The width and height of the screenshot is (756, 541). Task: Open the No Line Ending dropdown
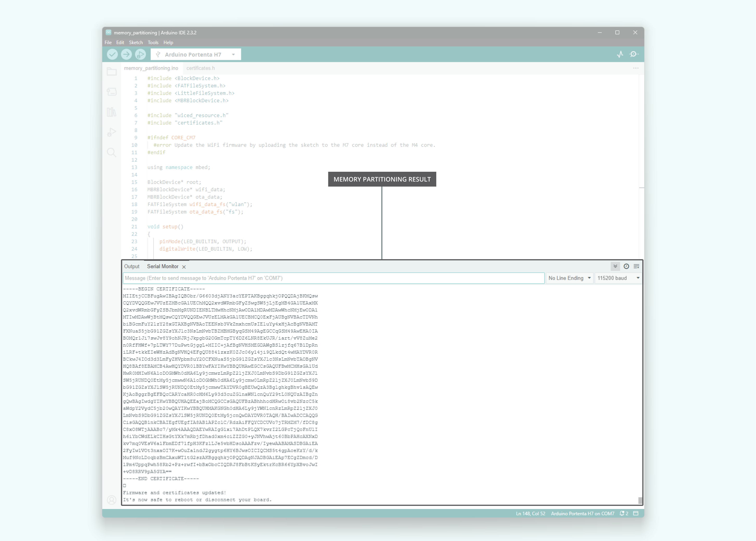569,278
